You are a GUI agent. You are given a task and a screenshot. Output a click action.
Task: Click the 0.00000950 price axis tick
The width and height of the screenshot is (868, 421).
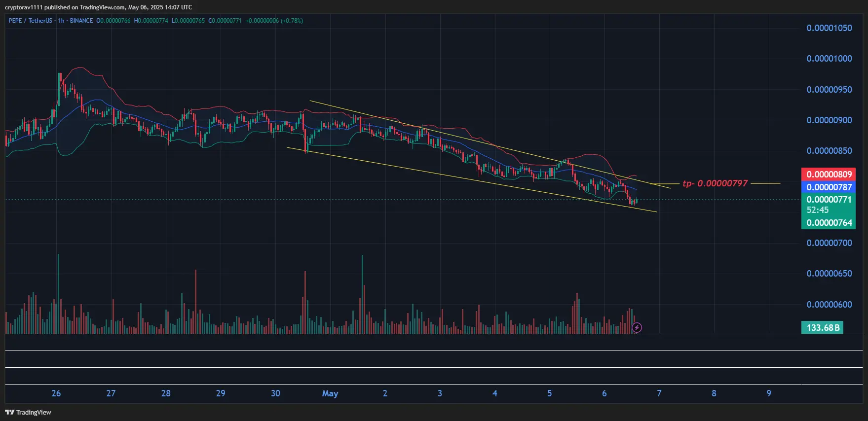(829, 90)
